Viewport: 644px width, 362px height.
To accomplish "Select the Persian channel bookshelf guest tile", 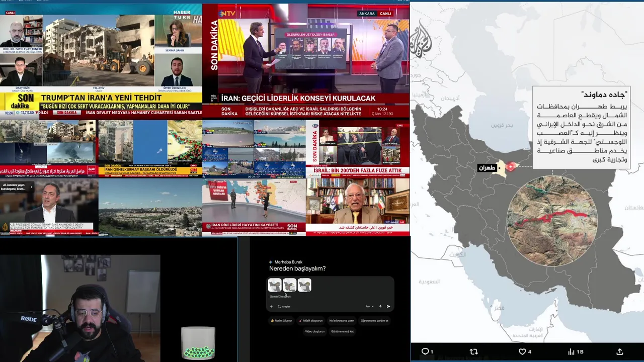I will pos(358,207).
